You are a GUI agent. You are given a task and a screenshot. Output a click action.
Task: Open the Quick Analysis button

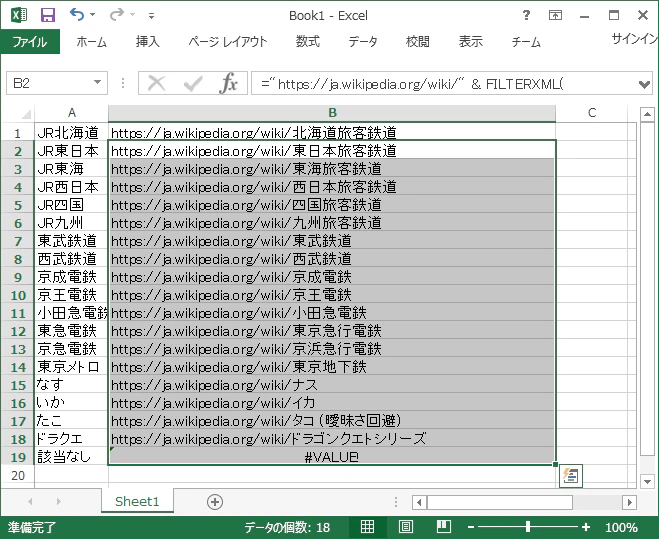pyautogui.click(x=571, y=476)
